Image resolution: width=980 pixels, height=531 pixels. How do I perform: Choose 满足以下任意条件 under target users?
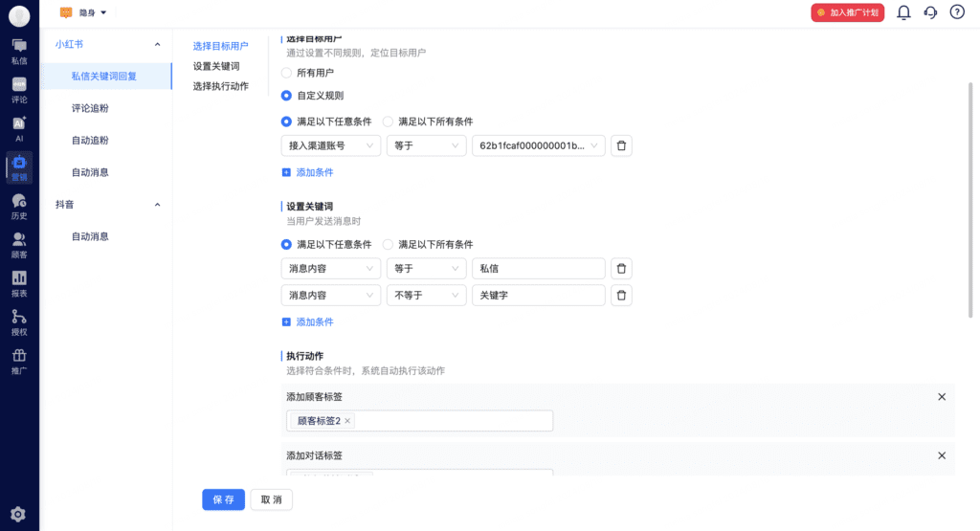coord(286,122)
